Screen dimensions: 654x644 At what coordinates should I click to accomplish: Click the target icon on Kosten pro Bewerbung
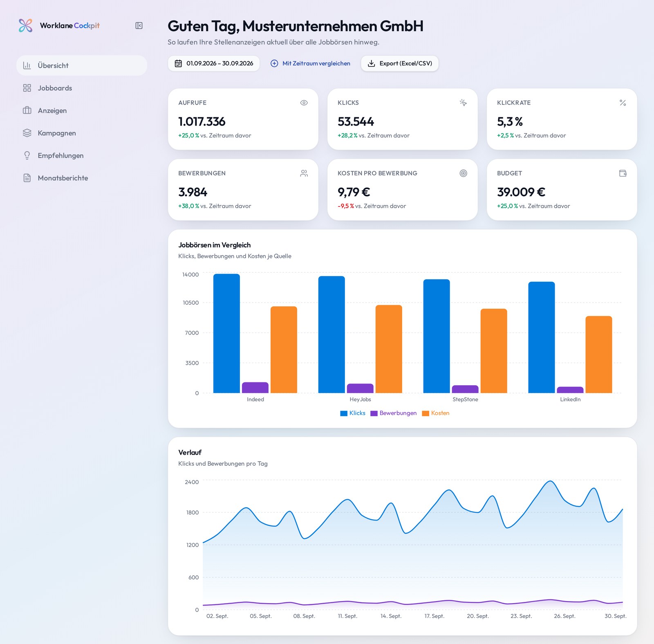tap(463, 173)
